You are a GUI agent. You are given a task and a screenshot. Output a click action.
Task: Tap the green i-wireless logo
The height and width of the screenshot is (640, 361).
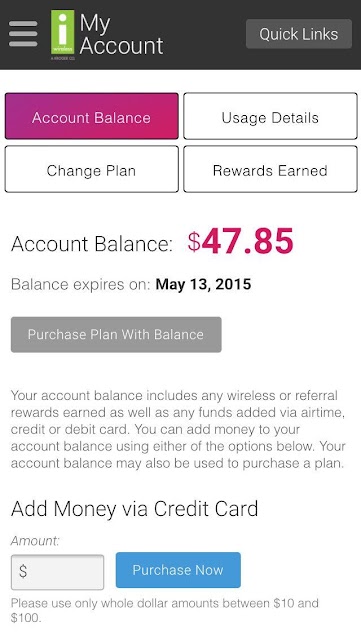pyautogui.click(x=62, y=33)
